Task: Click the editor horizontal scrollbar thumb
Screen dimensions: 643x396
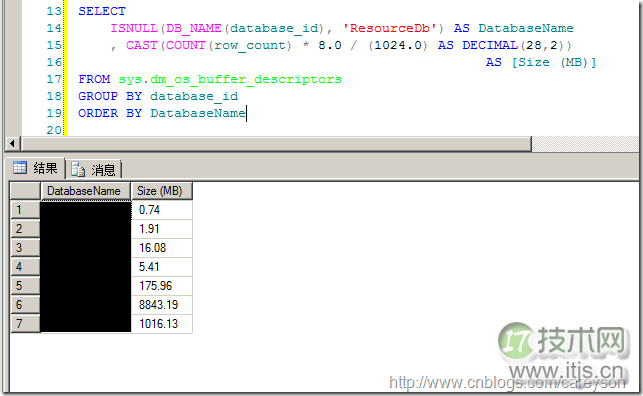Action: click(x=276, y=143)
